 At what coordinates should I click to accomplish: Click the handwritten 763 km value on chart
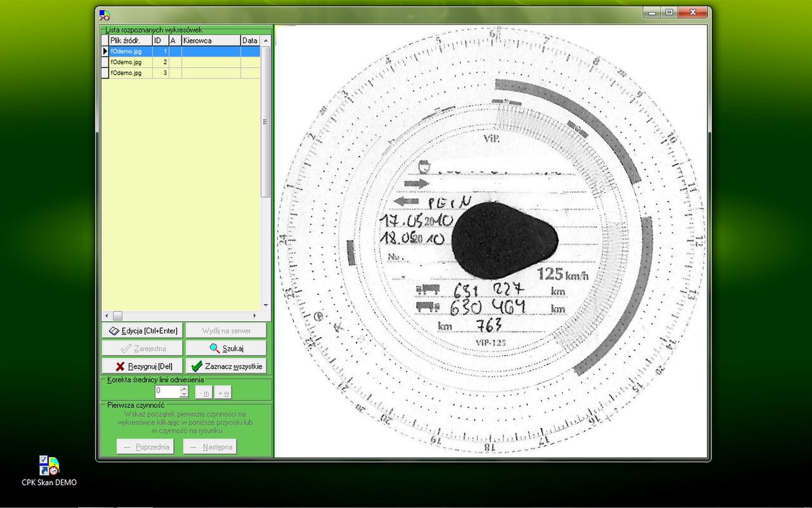pos(488,325)
